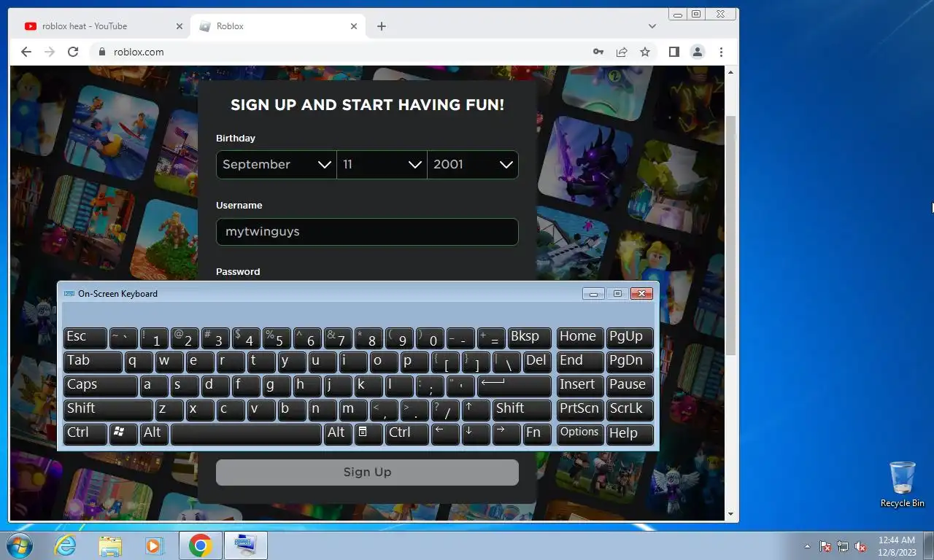Click the Help key
This screenshot has height=560, width=934.
[x=630, y=434]
